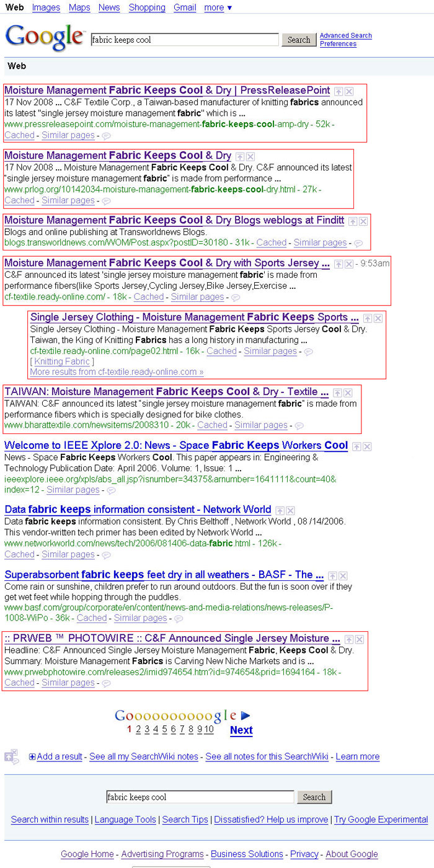Viewport: 434px width, 868px height.
Task: Open the comment bubble for the IEEE Xplore result
Action: coord(111,490)
